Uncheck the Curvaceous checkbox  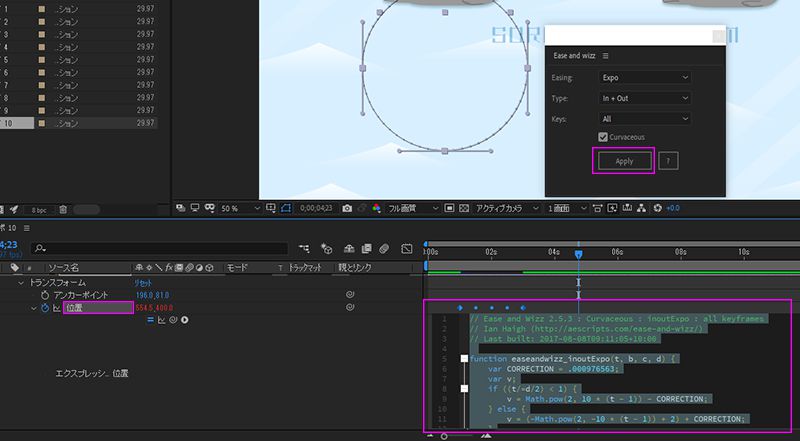coord(603,136)
